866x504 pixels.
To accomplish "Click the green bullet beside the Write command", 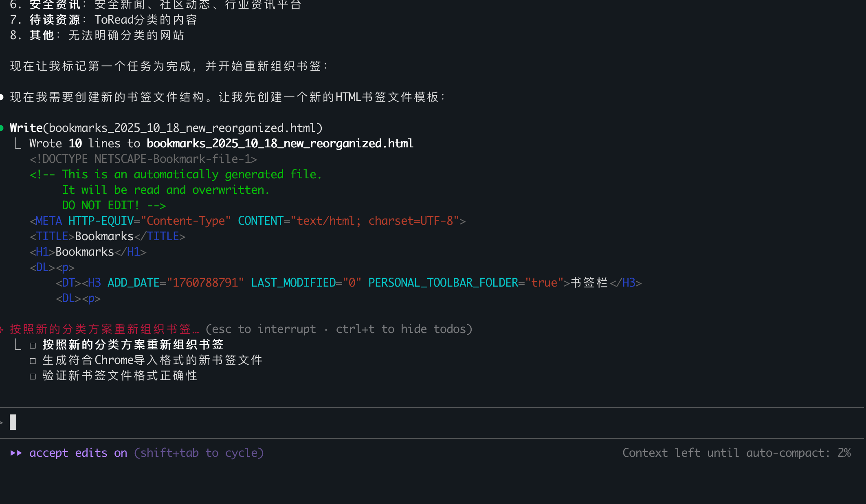I will [x=2, y=128].
